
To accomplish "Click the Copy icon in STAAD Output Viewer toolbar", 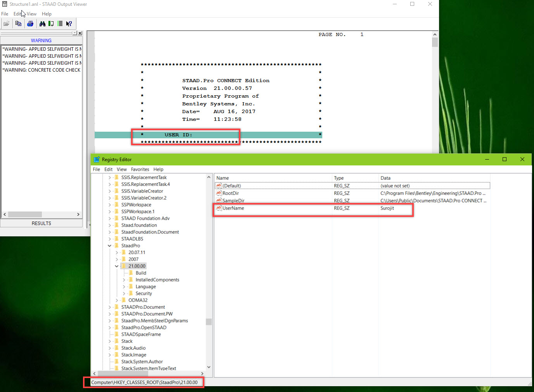I will click(x=18, y=24).
